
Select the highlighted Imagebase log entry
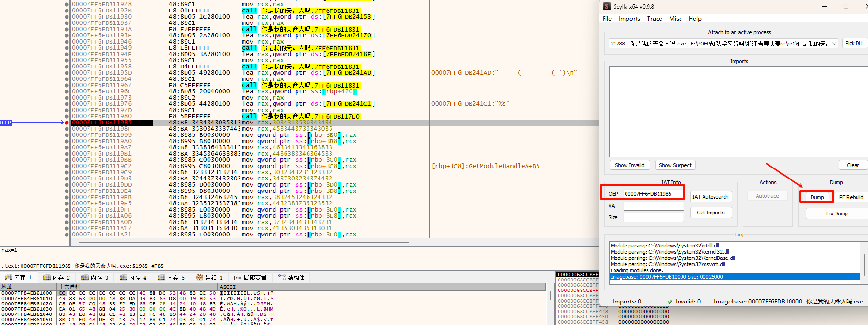[735, 277]
